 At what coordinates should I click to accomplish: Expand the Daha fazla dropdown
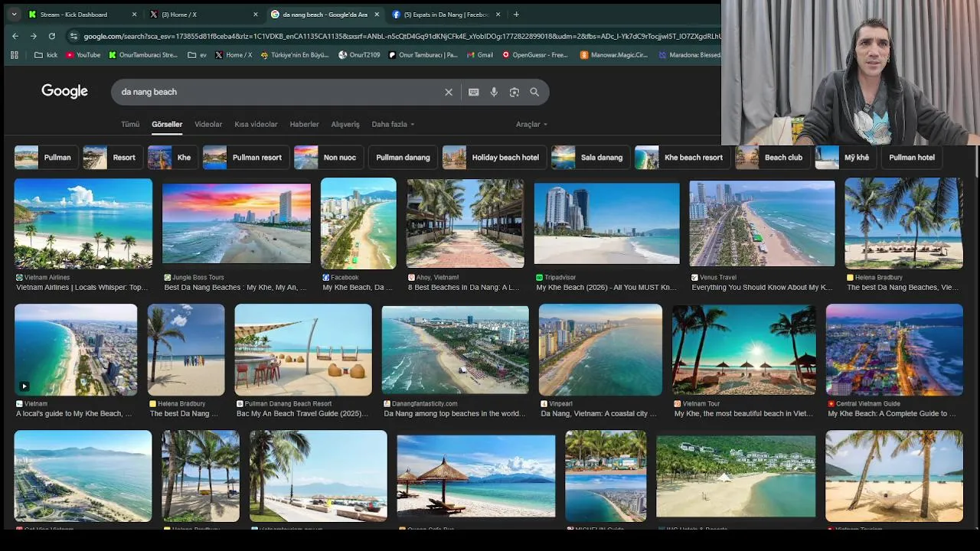click(393, 124)
